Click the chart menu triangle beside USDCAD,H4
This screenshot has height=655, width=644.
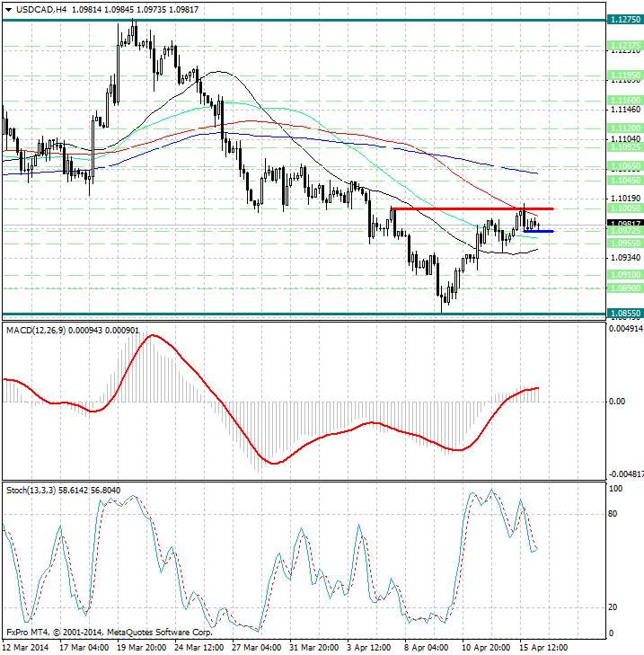8,10
